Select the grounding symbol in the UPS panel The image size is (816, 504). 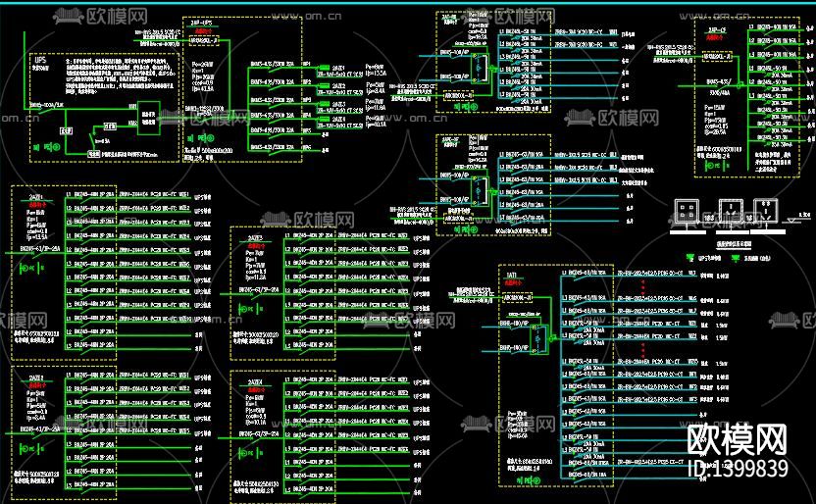pyautogui.click(x=54, y=148)
